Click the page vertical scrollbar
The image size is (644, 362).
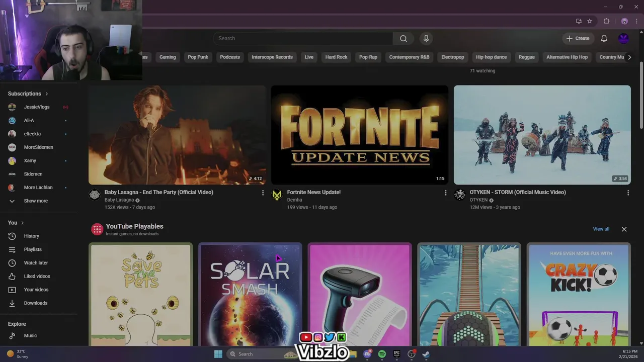coord(641,96)
